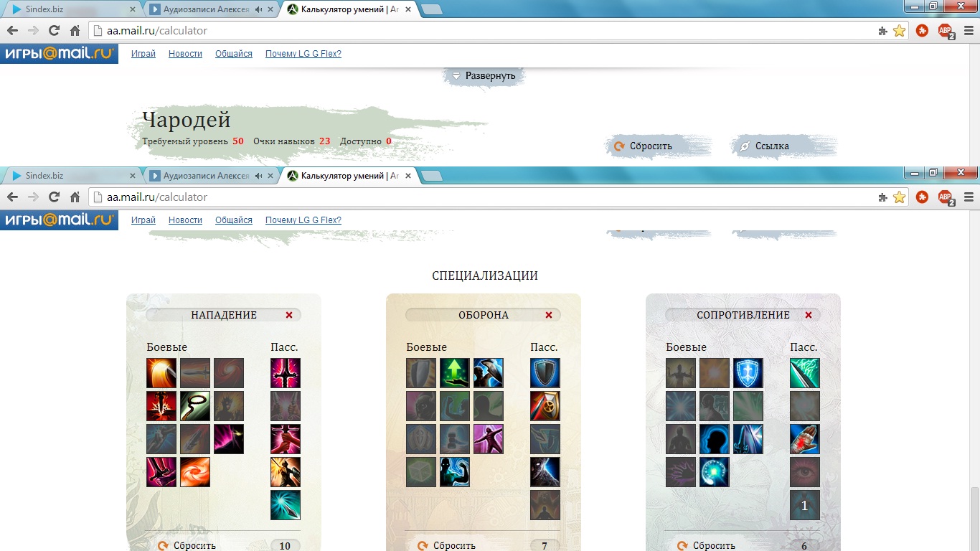The height and width of the screenshot is (551, 980).
Task: Select the cyan spear tip passive in Нападение
Action: 286,505
